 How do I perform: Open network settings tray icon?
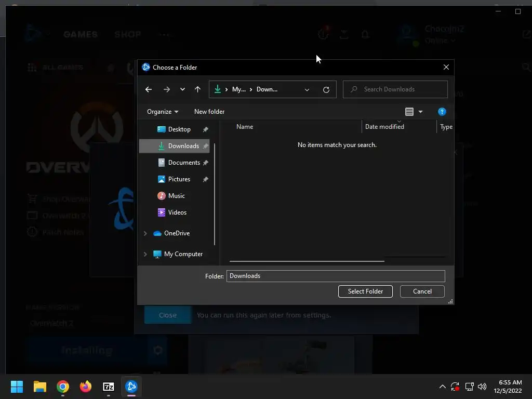click(x=469, y=387)
